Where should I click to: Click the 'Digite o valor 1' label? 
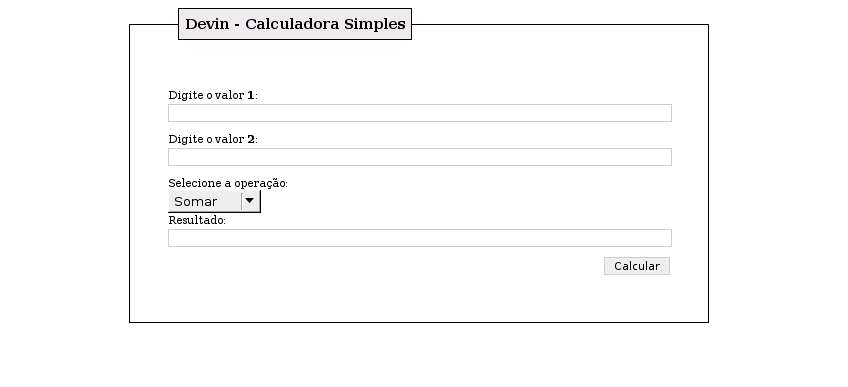[x=213, y=95]
